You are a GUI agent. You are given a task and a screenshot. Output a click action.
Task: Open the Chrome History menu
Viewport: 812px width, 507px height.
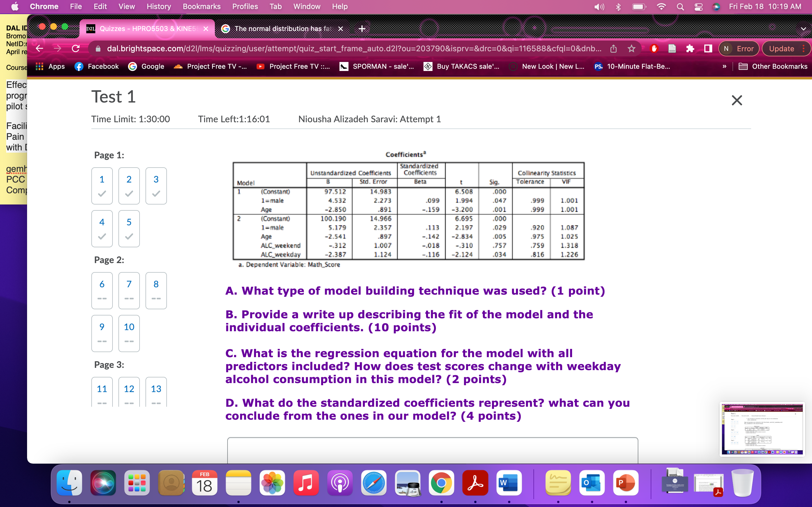click(x=158, y=6)
